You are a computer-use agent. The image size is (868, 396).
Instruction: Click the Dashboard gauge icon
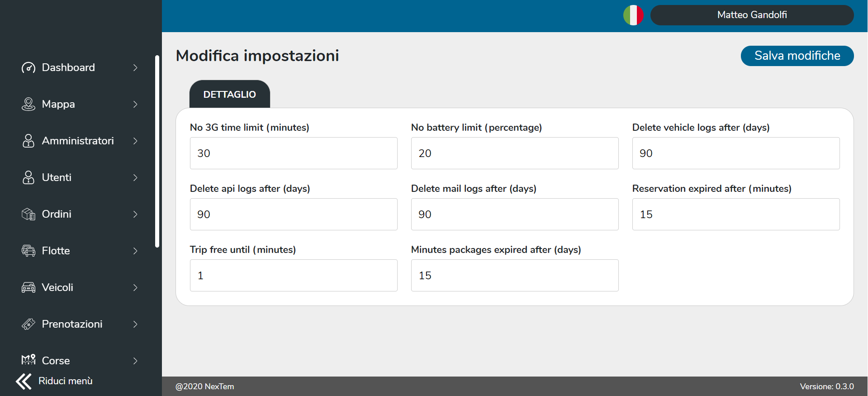(x=28, y=68)
